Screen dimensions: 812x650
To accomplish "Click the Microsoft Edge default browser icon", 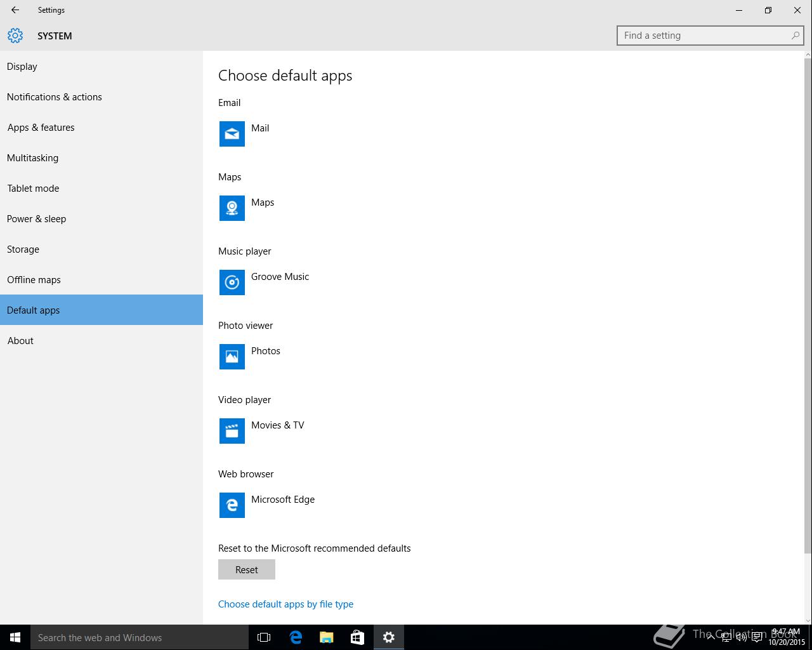I will coord(232,505).
